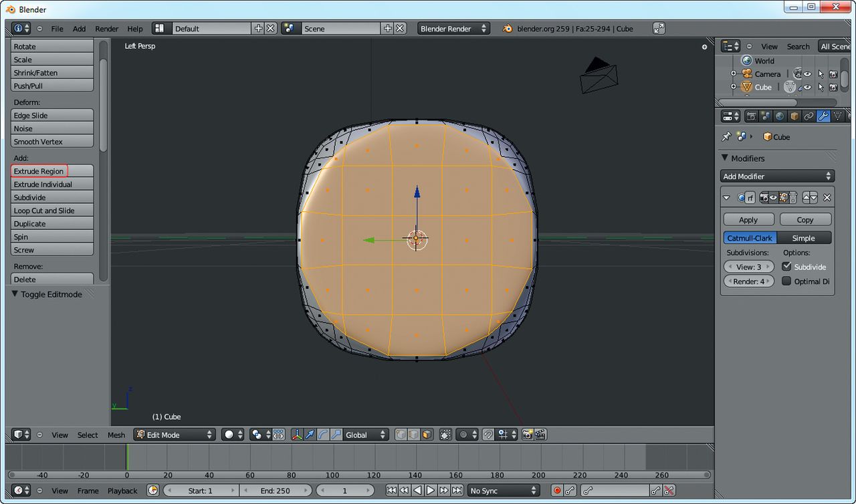Open Render properties tab
856x504 pixels.
coord(752,116)
